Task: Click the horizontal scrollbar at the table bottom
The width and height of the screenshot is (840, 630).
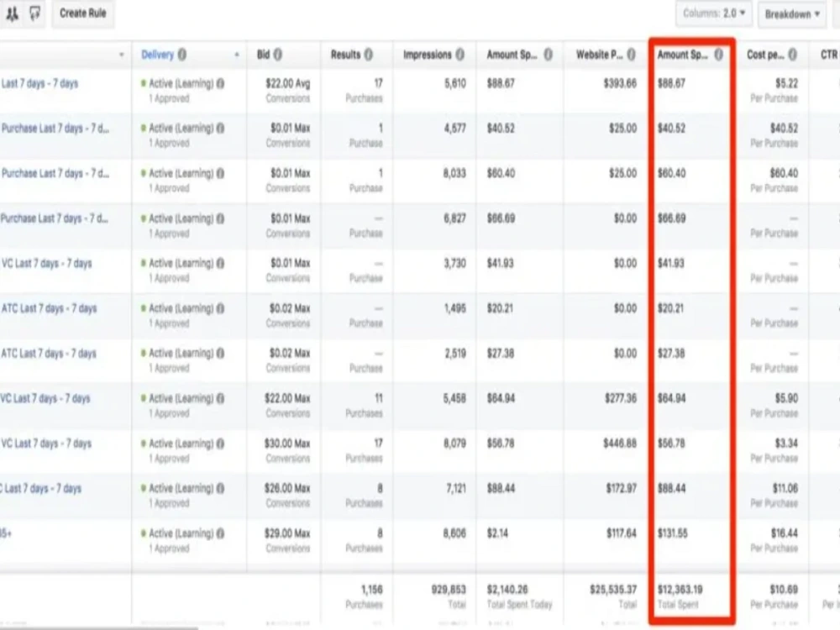Action: [99, 627]
